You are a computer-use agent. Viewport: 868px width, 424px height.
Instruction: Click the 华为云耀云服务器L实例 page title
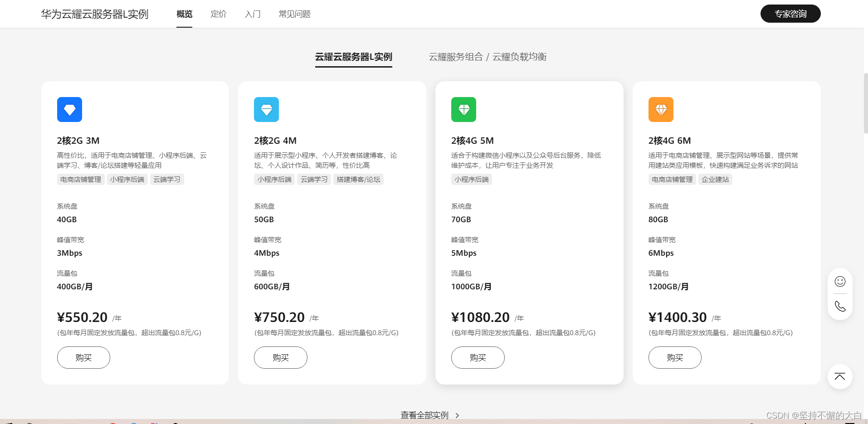(95, 14)
